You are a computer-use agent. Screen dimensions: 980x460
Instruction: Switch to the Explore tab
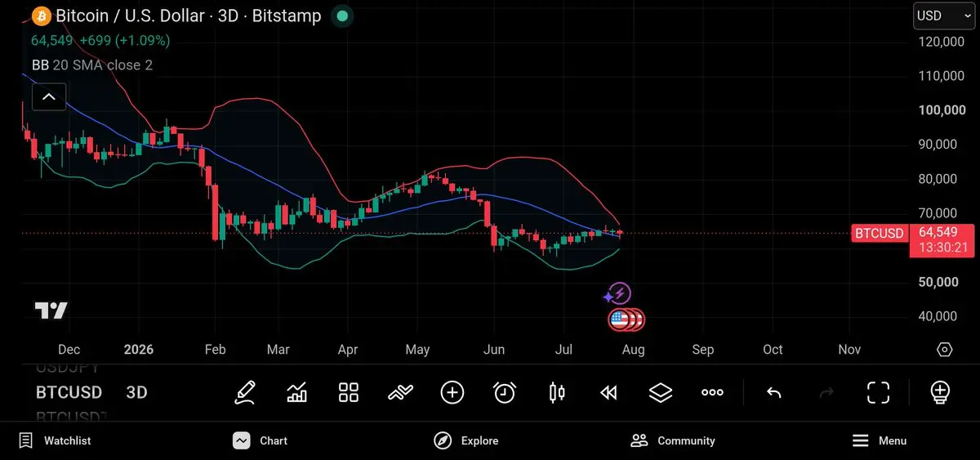[465, 440]
